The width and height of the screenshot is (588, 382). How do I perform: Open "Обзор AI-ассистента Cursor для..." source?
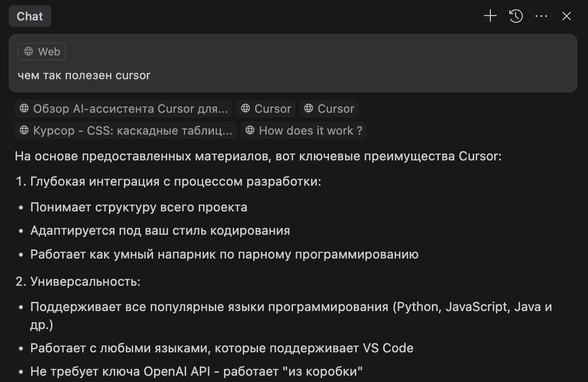click(x=130, y=108)
